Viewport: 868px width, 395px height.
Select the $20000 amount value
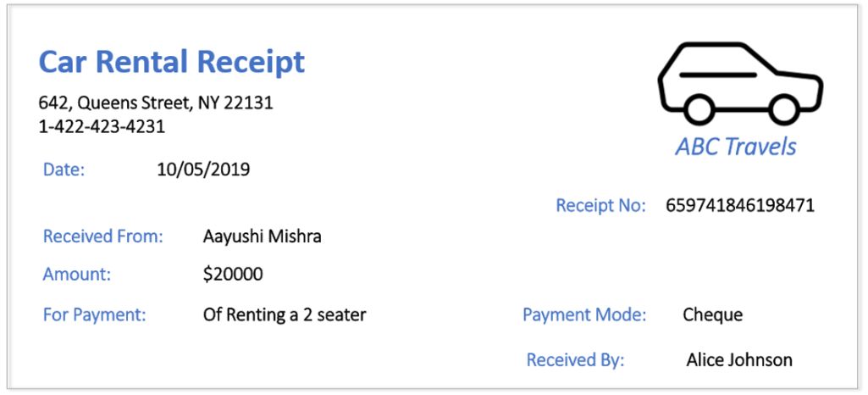[x=233, y=275]
